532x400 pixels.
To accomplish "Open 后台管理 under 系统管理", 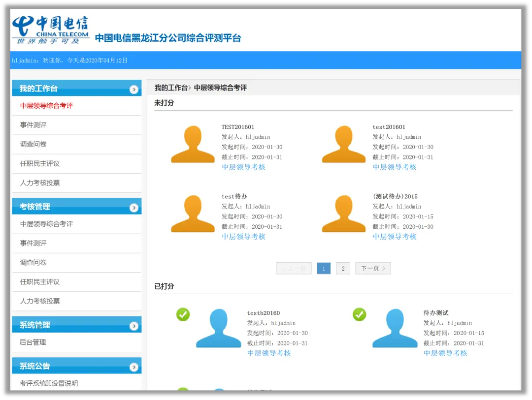I will [x=33, y=342].
